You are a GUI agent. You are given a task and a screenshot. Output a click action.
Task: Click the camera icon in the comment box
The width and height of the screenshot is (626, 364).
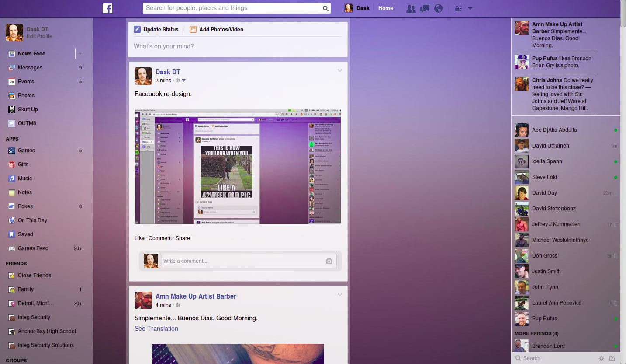point(329,261)
